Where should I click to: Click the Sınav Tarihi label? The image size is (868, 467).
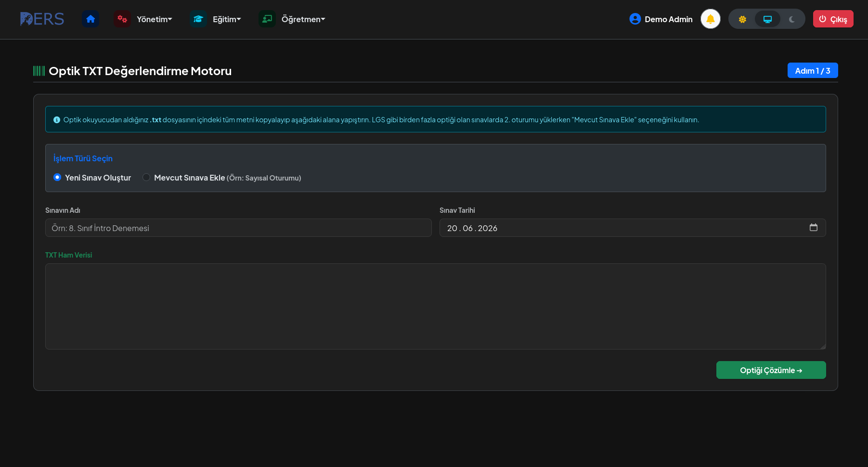coord(457,210)
